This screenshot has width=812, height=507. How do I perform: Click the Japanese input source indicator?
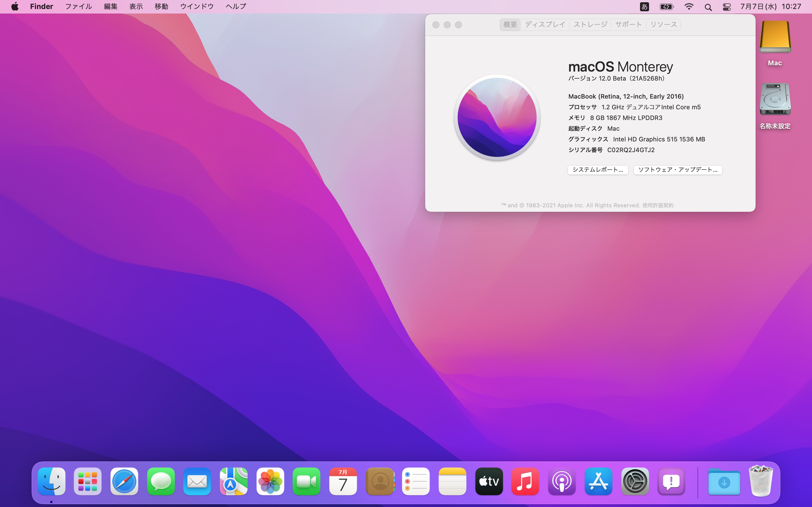coord(644,7)
